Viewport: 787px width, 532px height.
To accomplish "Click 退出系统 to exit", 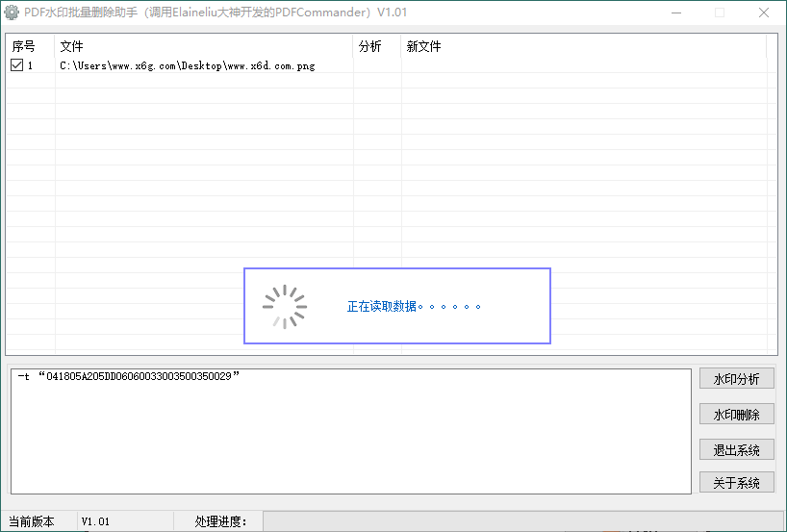I will pyautogui.click(x=736, y=449).
